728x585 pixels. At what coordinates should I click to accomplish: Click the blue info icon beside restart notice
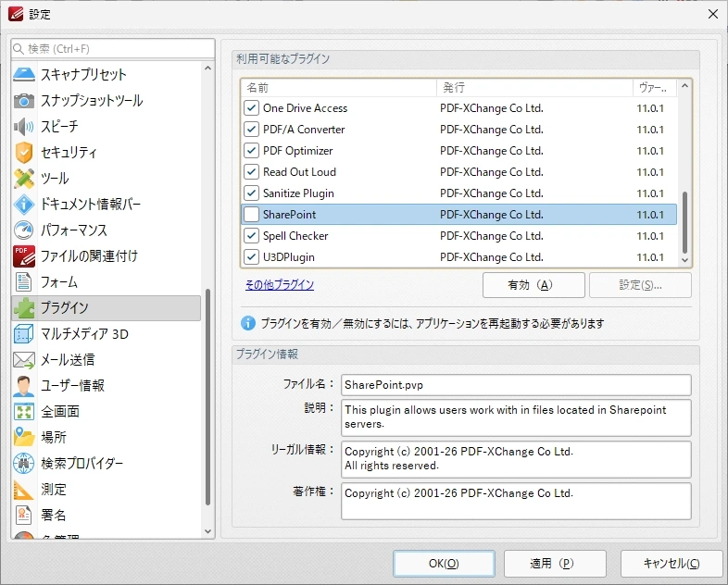pos(248,323)
